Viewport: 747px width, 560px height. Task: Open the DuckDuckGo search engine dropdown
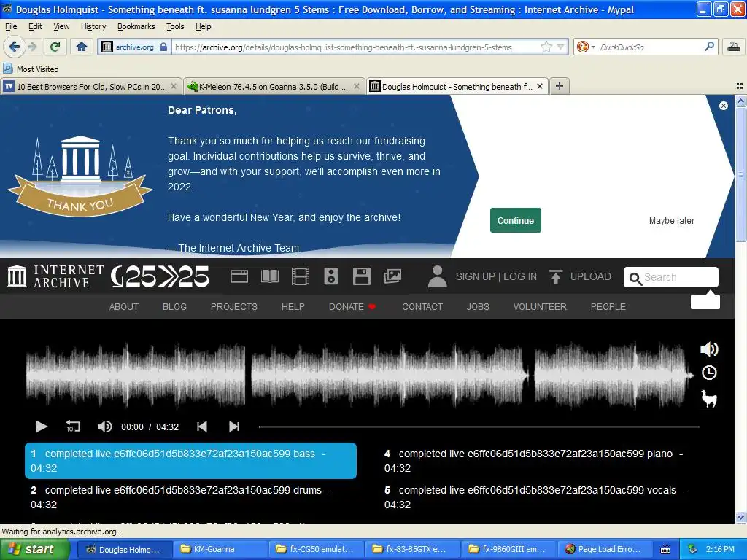pyautogui.click(x=586, y=47)
